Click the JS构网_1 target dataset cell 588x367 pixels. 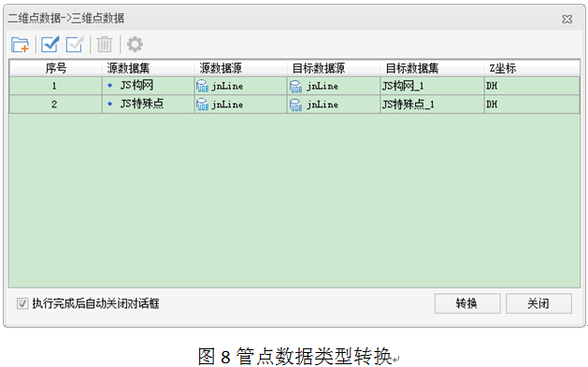[x=432, y=86]
